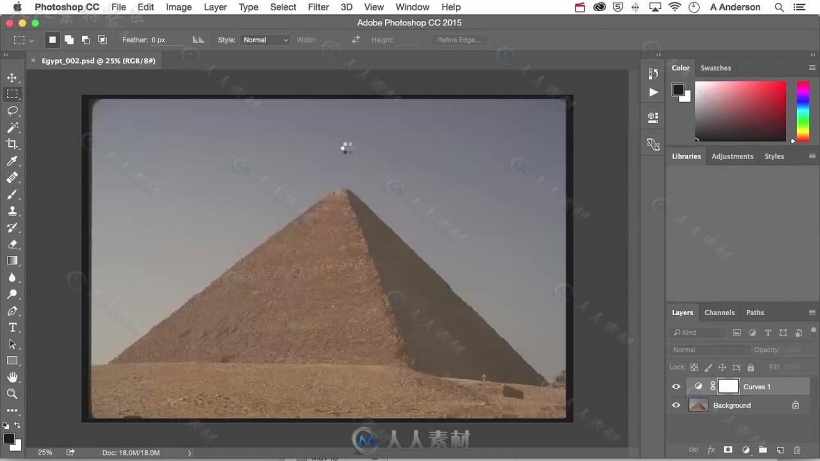
Task: Create a new group folder
Action: coord(763,450)
